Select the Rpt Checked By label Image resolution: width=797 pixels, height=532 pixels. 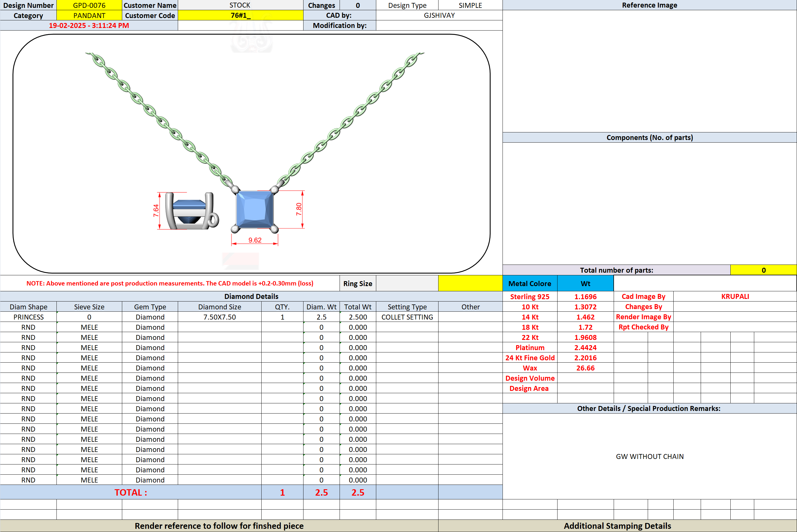[643, 327]
